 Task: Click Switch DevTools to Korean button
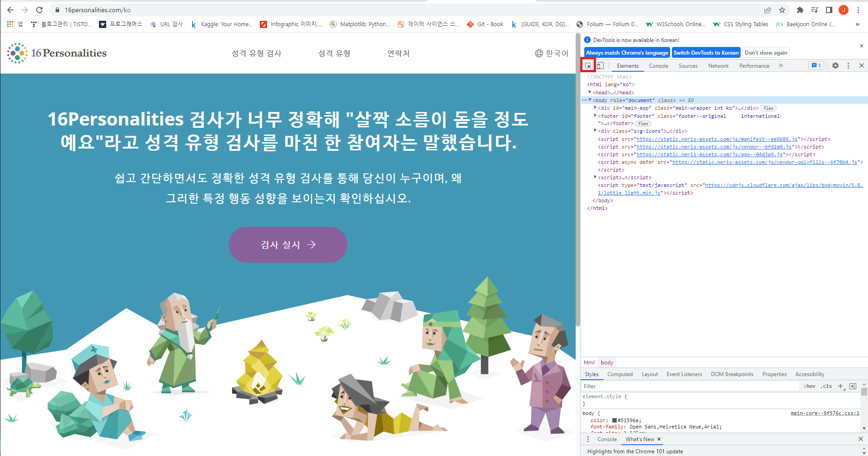tap(706, 52)
